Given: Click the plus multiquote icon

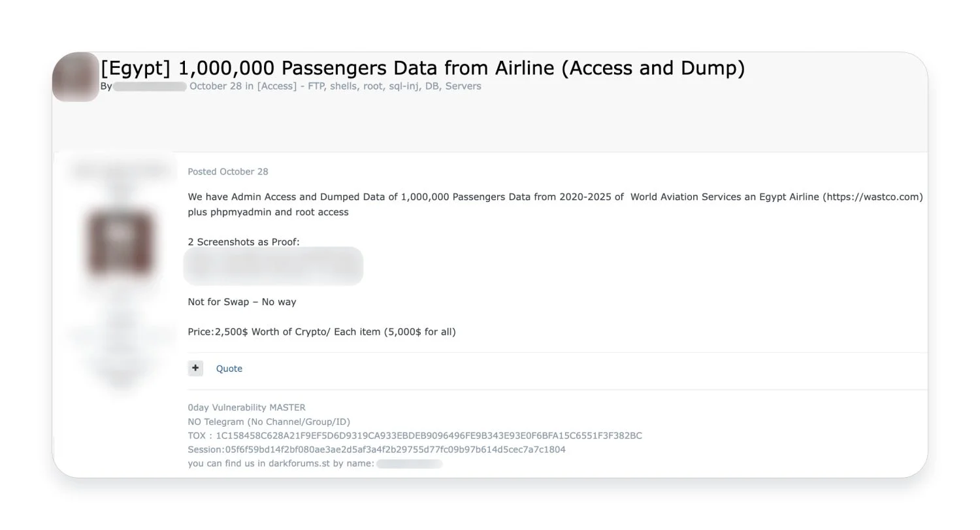Looking at the screenshot, I should tap(195, 368).
